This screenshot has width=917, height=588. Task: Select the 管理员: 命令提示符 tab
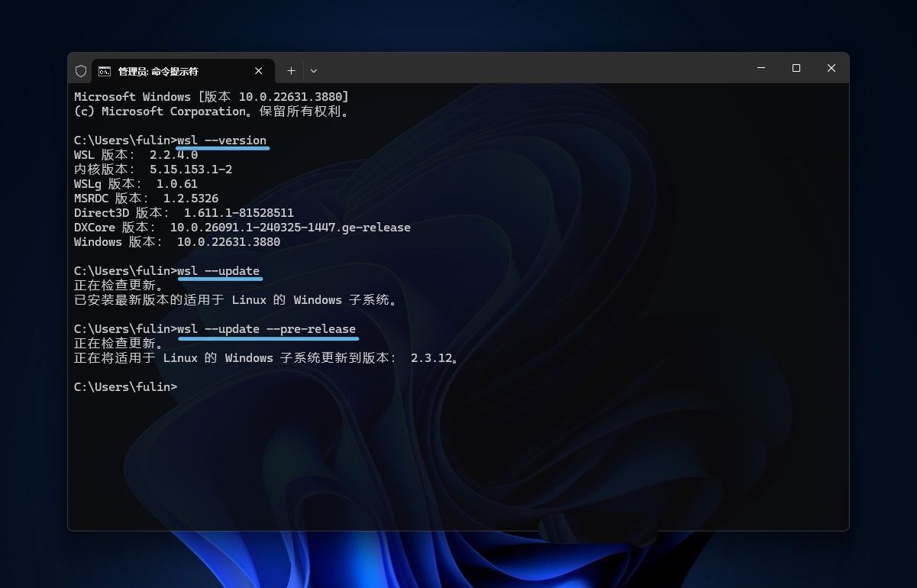tap(158, 71)
